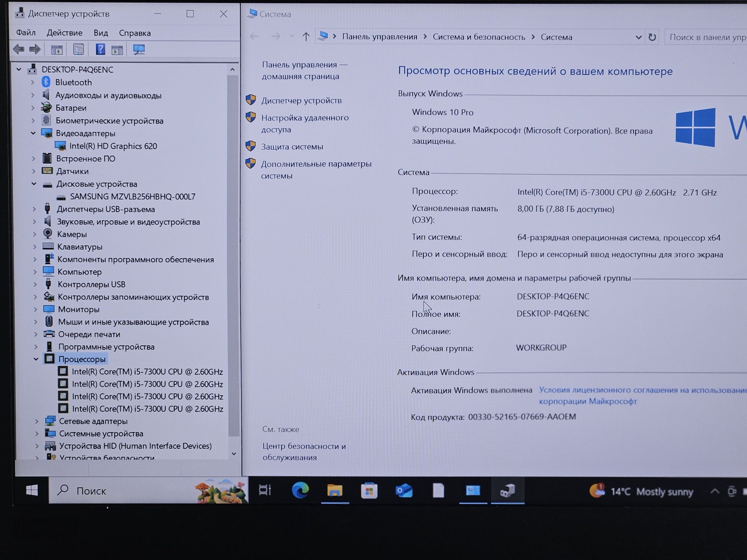This screenshot has width=747, height=560.
Task: Open Task View on the taskbar
Action: pos(265,490)
